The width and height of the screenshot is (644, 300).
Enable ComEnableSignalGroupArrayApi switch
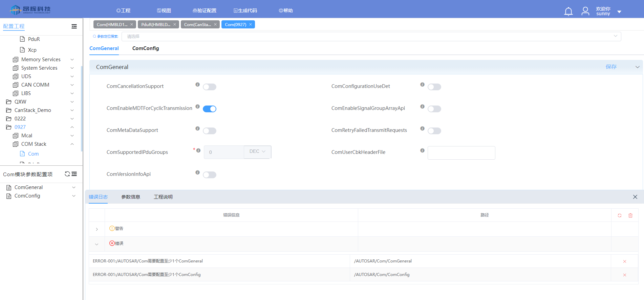(434, 109)
